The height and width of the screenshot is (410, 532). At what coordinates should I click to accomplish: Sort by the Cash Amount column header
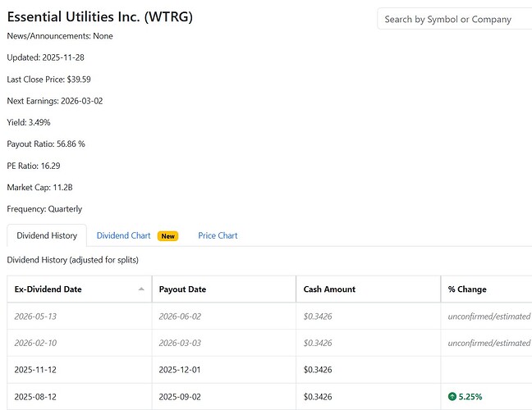pos(329,289)
